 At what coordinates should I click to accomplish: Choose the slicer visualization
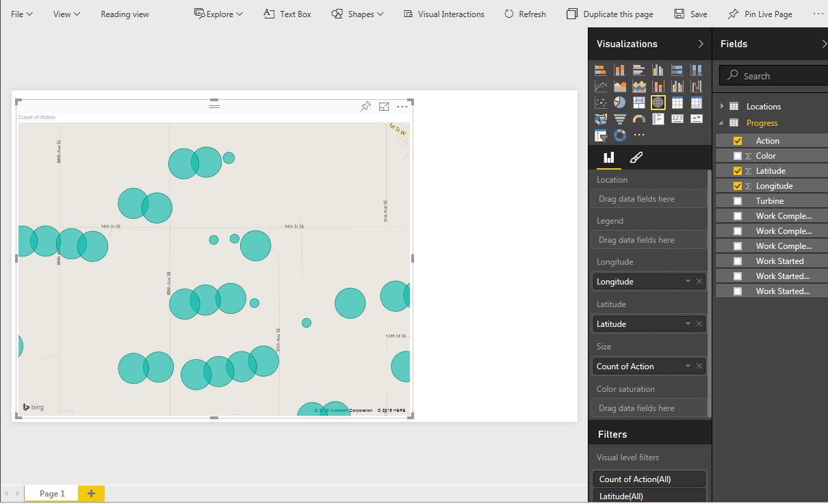(600, 135)
